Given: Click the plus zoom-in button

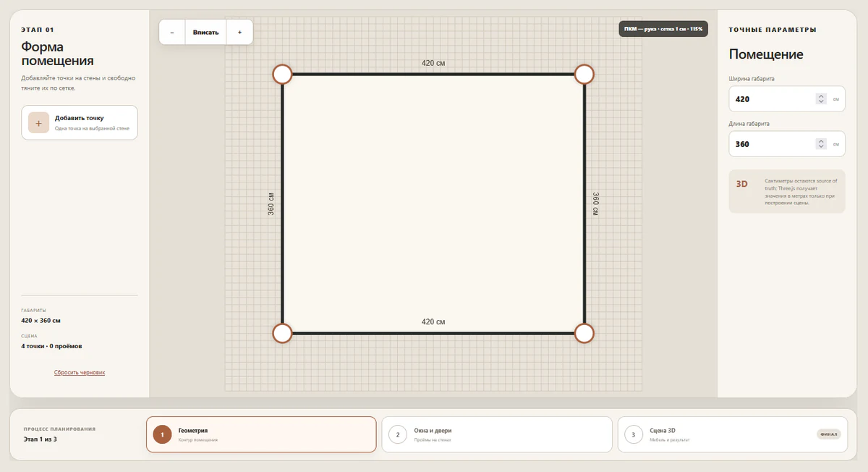Looking at the screenshot, I should (x=239, y=32).
